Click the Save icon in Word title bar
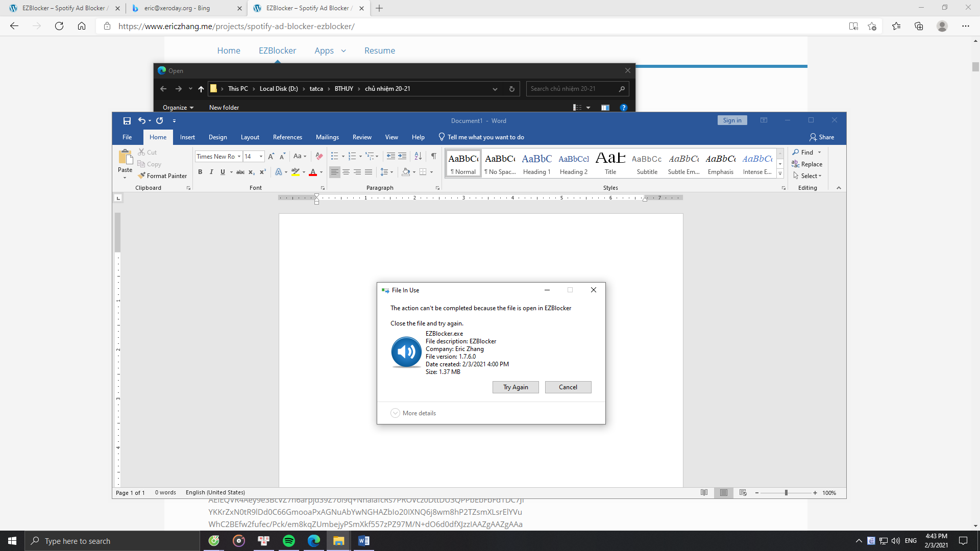This screenshot has height=551, width=980. pyautogui.click(x=127, y=121)
